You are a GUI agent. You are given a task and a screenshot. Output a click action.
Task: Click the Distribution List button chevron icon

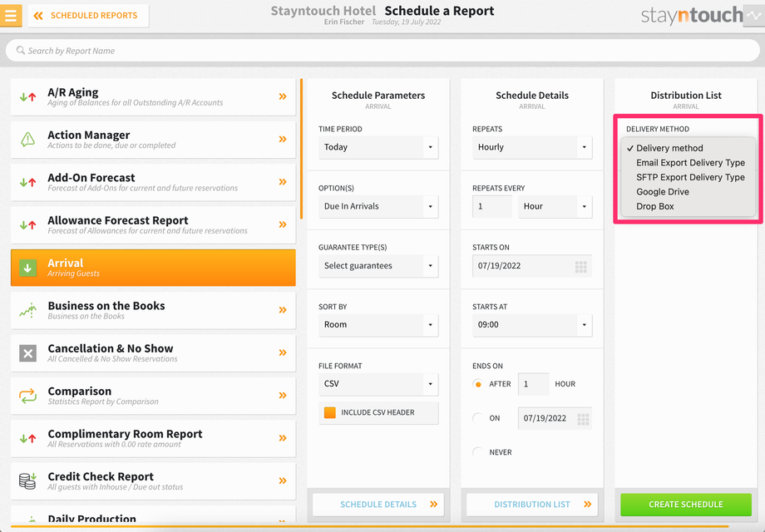[x=587, y=505]
